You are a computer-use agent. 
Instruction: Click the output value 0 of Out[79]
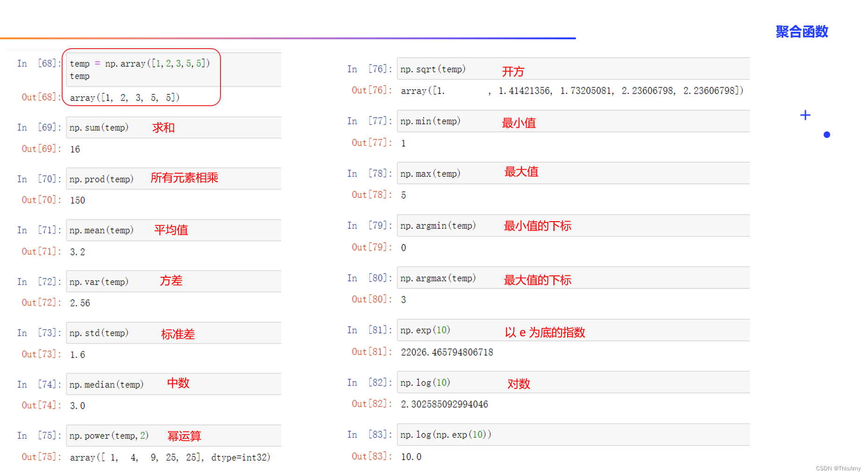click(404, 248)
